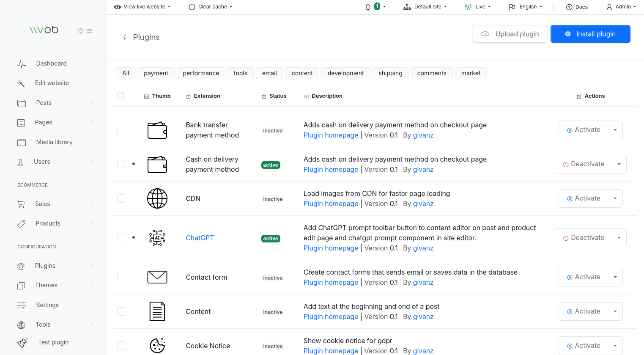Open the Default site dropdown
The image size is (644, 355).
point(425,7)
